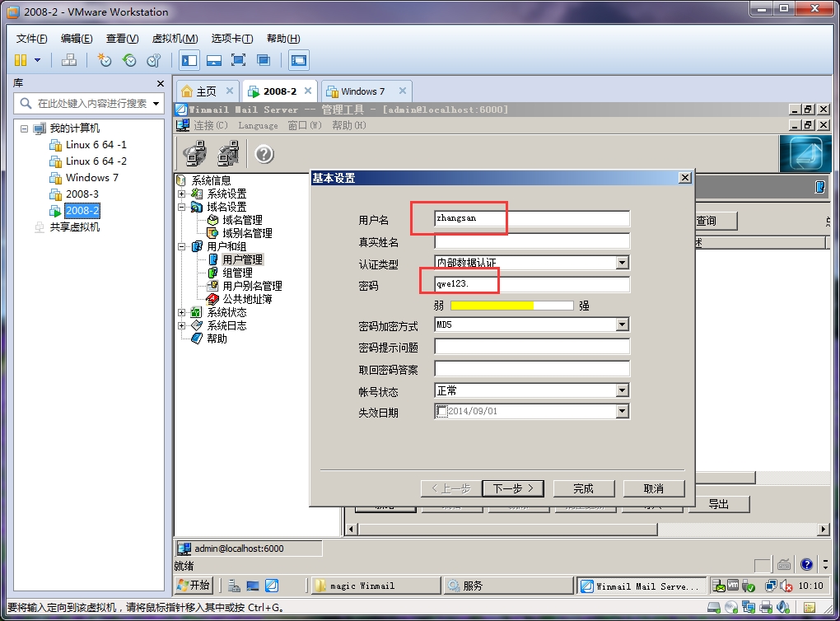
Task: Open the 编辑(E) menu
Action: (x=77, y=39)
